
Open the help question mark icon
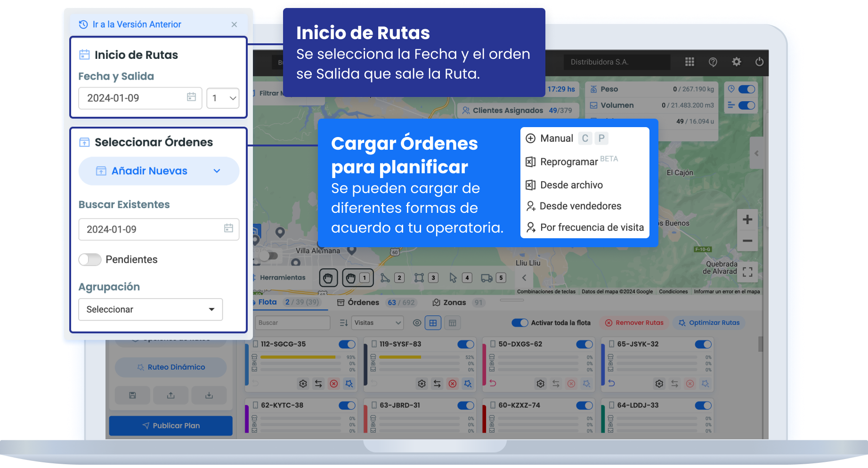(713, 62)
